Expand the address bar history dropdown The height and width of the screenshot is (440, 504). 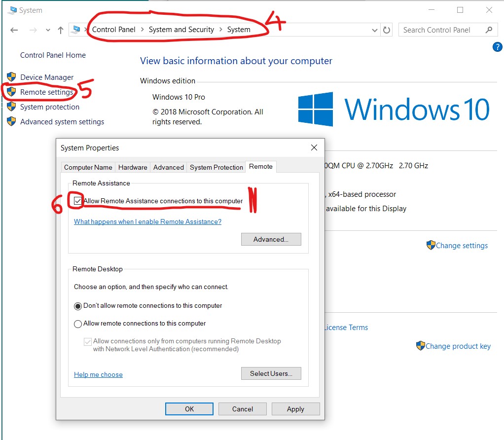pos(375,30)
